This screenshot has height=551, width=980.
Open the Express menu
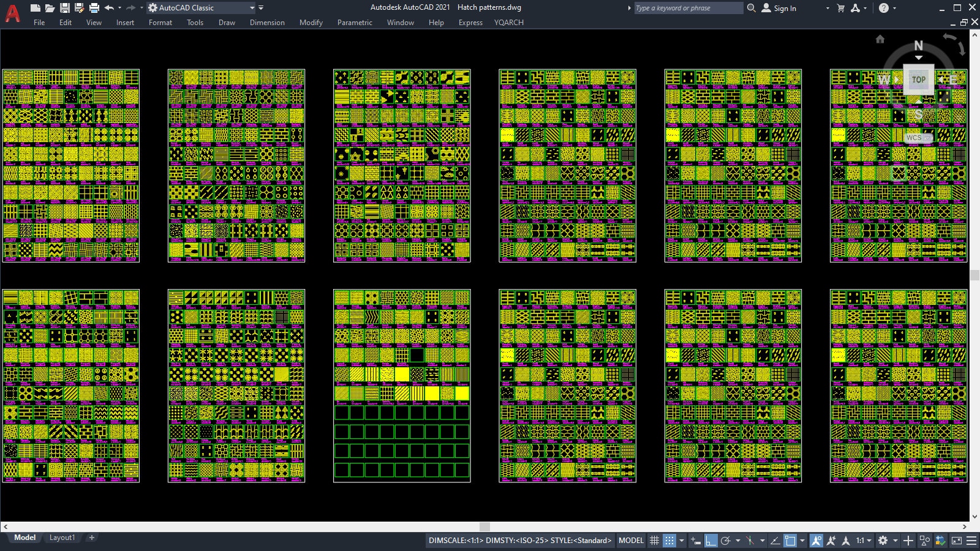click(x=470, y=23)
